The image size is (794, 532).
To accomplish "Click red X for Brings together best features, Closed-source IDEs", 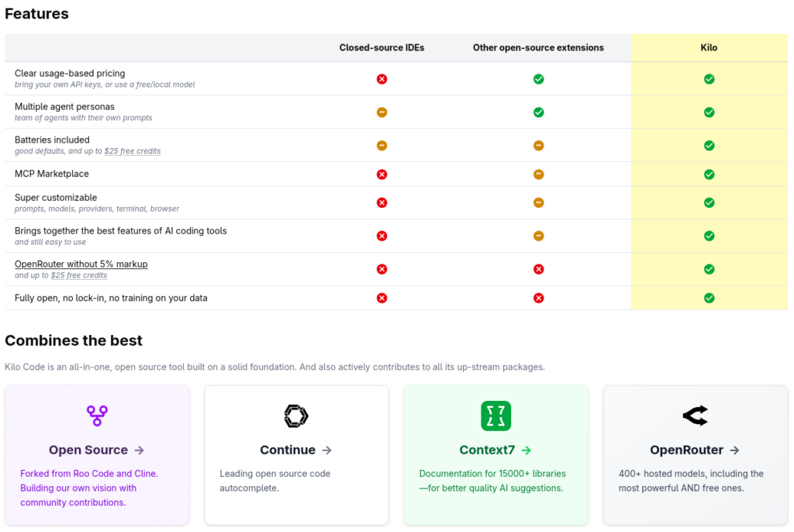I will pyautogui.click(x=381, y=236).
